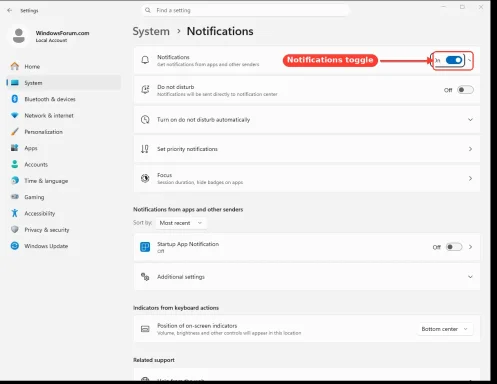Select Gaming in the sidebar
The width and height of the screenshot is (497, 384).
(x=63, y=197)
